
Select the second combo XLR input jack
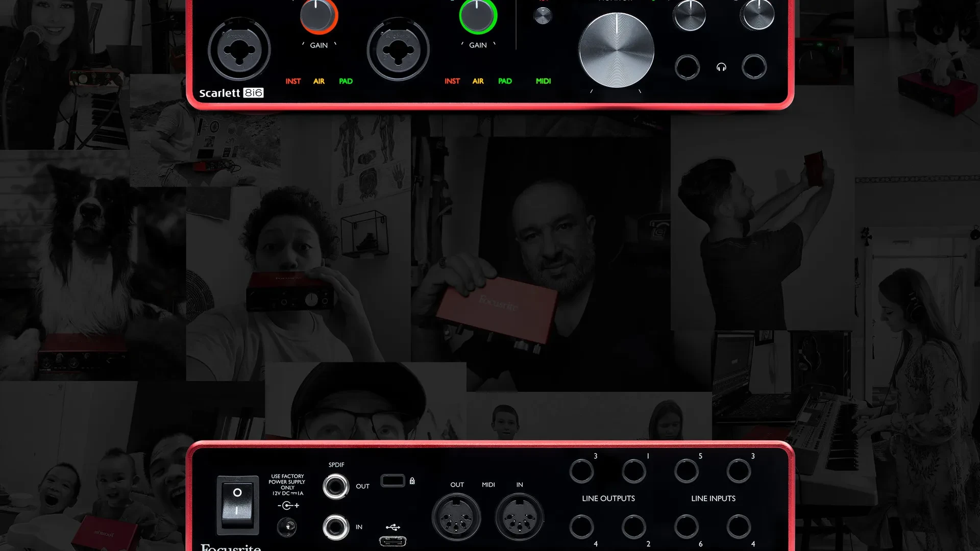(398, 49)
